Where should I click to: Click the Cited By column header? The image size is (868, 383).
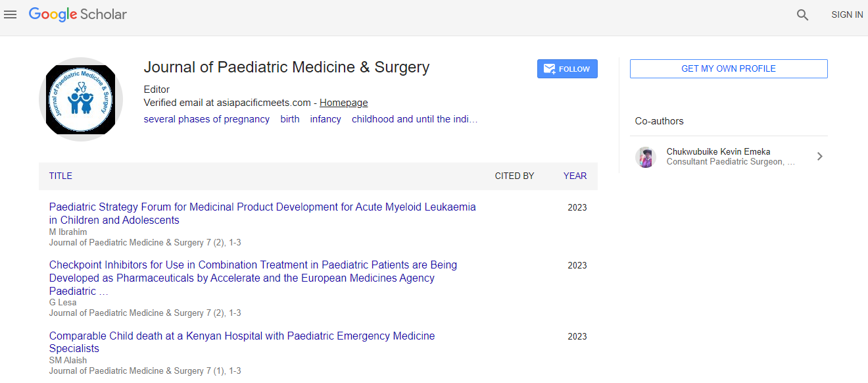514,176
